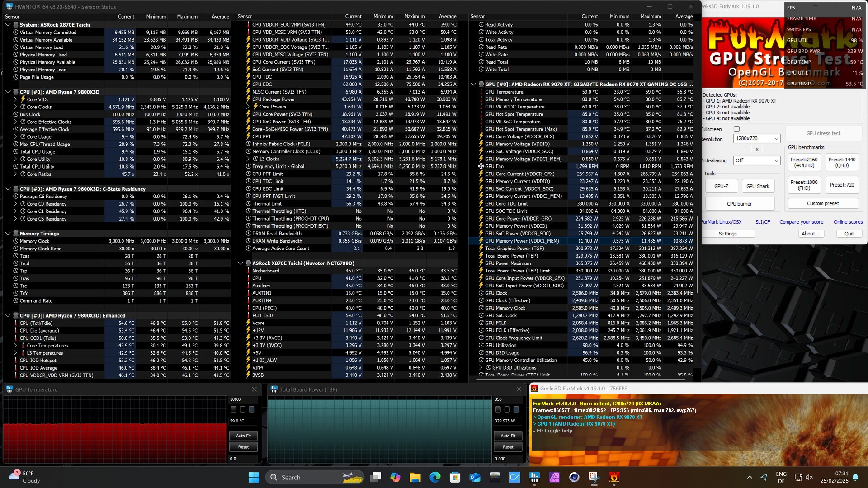Viewport: 868px width, 488px height.
Task: Click the lightning bolt icon on the Vcore row
Action: (248, 323)
